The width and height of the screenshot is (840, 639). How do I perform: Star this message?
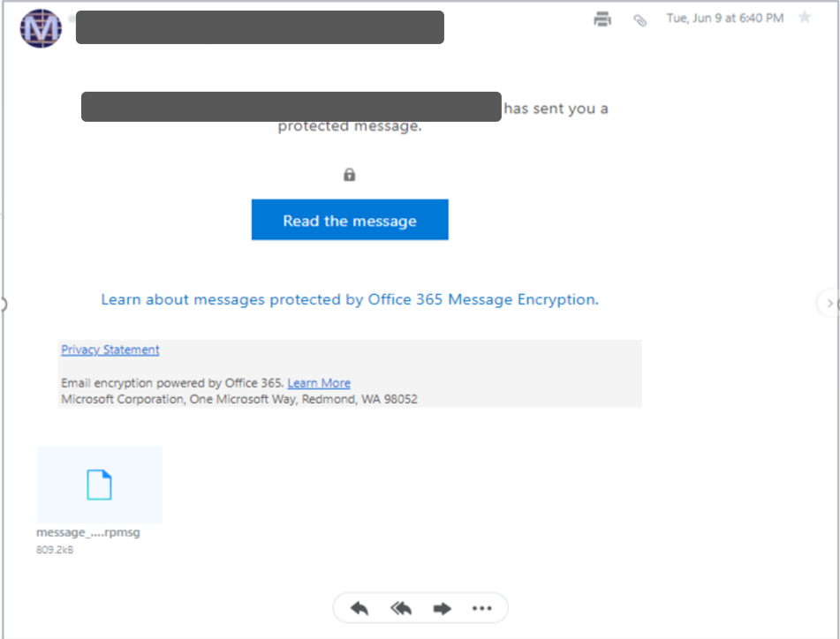click(804, 17)
